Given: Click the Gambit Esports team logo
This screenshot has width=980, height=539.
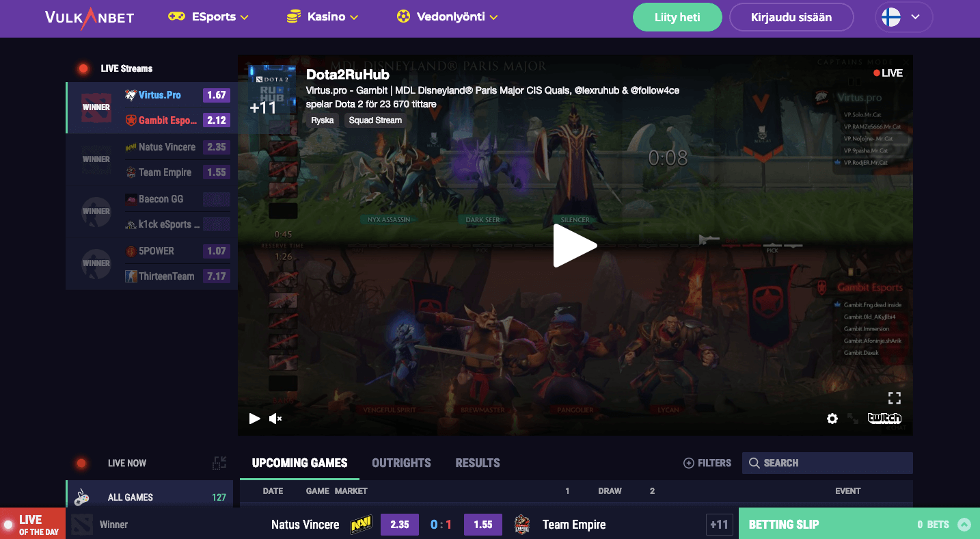Looking at the screenshot, I should [131, 120].
